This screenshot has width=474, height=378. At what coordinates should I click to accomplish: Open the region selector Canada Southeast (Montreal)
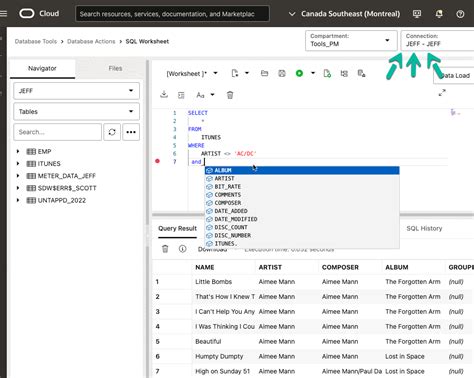[345, 14]
